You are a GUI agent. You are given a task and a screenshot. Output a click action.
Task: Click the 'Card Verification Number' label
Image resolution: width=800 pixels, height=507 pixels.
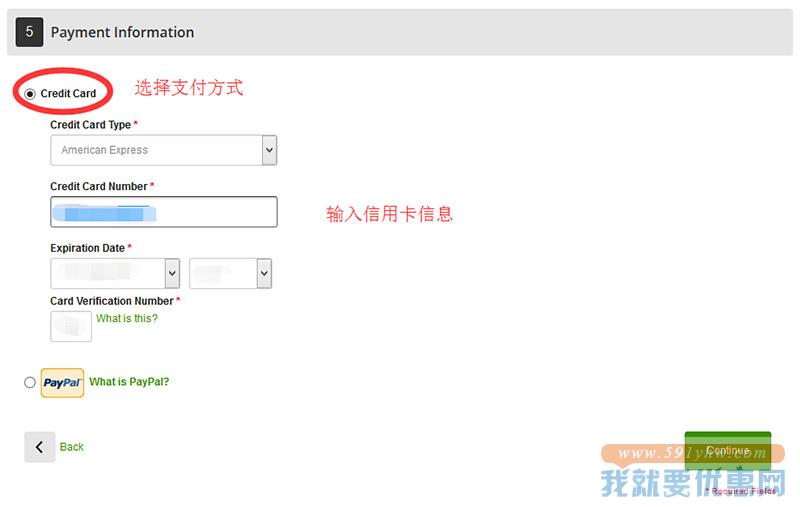tap(112, 301)
